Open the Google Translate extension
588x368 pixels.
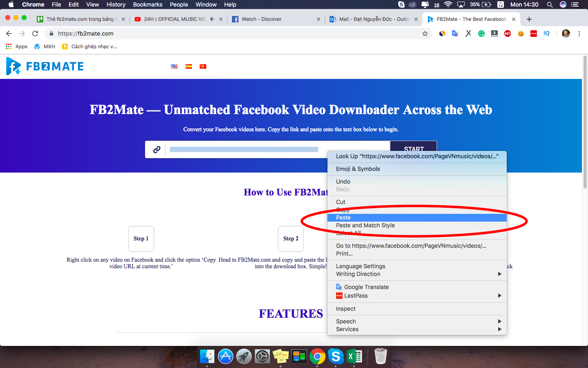coord(455,34)
